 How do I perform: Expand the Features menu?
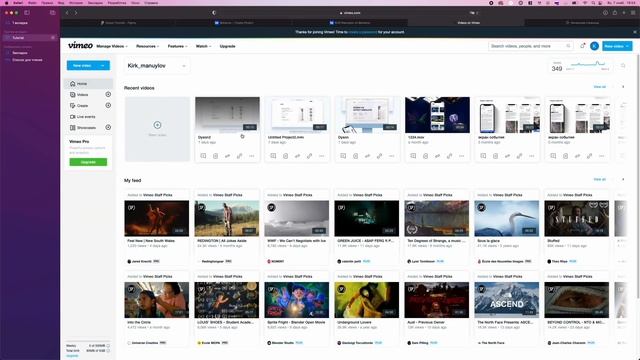pyautogui.click(x=178, y=46)
